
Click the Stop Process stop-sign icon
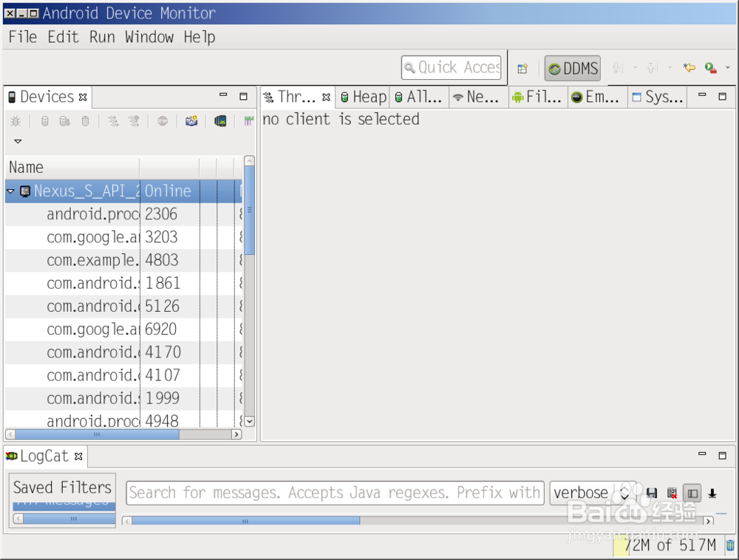click(x=163, y=121)
